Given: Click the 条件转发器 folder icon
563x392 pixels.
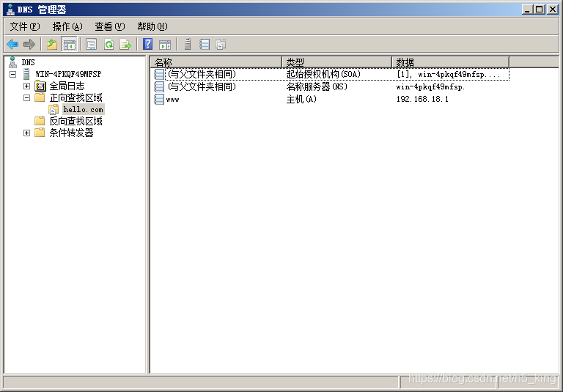Looking at the screenshot, I should pyautogui.click(x=40, y=133).
